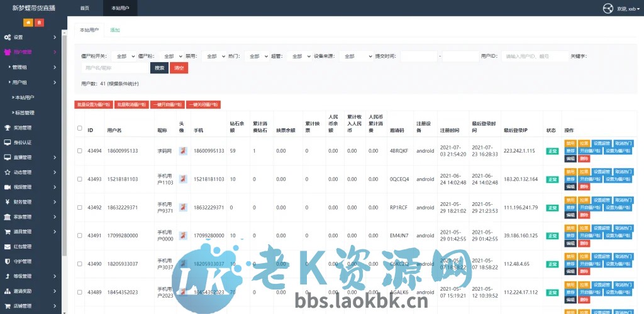
Task: Click 编辑 for user 43494
Action: click(x=570, y=158)
